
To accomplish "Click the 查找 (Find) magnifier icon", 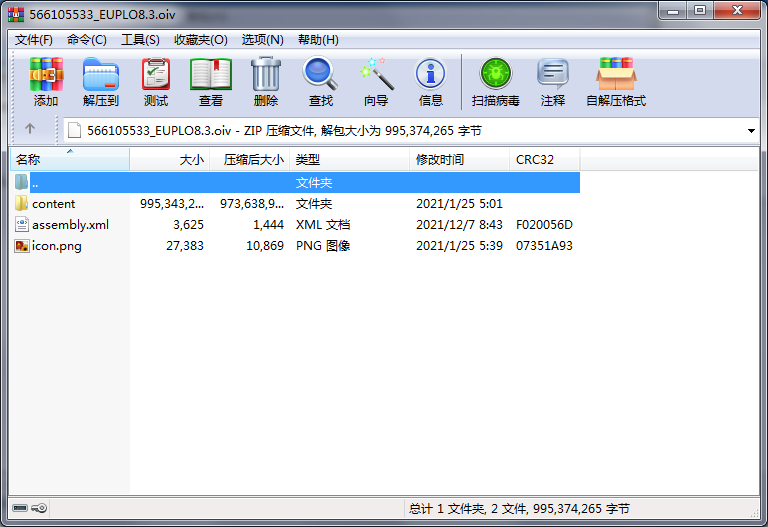I will pyautogui.click(x=321, y=81).
